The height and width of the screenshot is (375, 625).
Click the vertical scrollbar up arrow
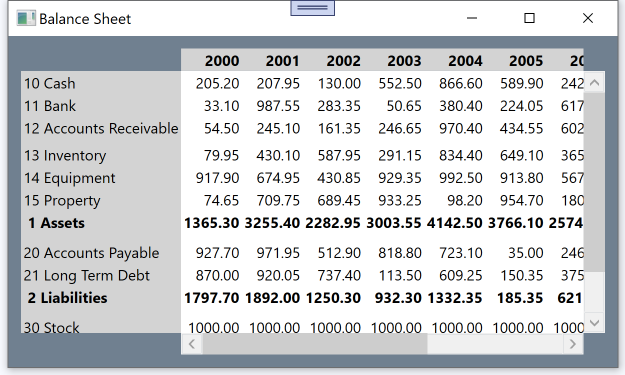(594, 82)
